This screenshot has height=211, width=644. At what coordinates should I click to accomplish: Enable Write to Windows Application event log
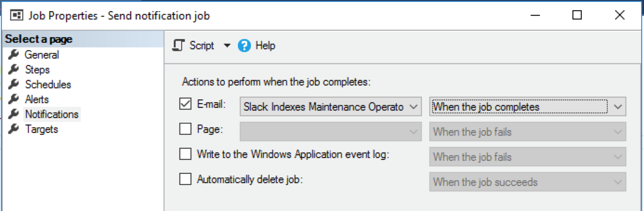pyautogui.click(x=185, y=154)
